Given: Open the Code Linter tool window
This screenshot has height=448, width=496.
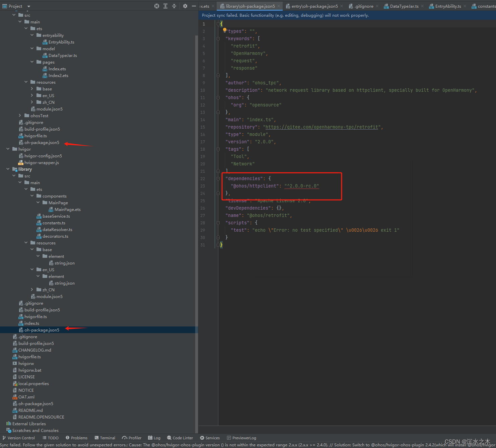Looking at the screenshot, I should 180,438.
